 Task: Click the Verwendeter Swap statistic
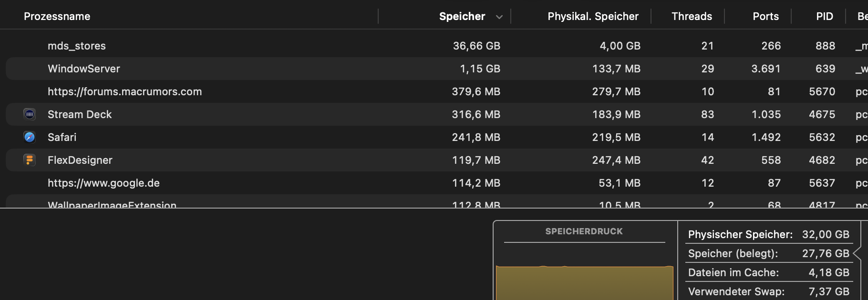[768, 291]
